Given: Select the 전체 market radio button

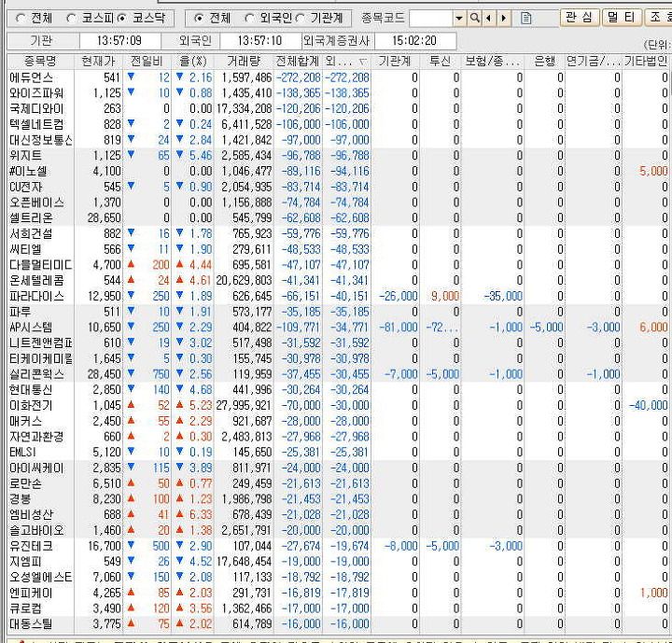Looking at the screenshot, I should [21, 19].
